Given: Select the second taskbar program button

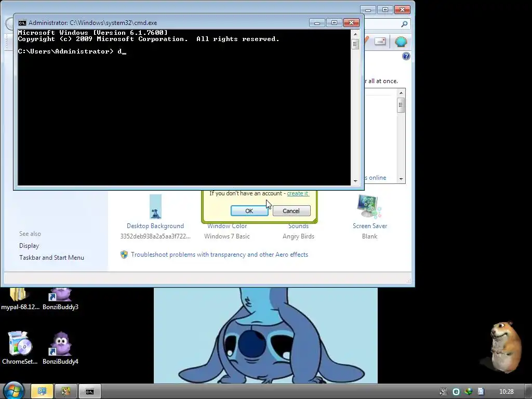Looking at the screenshot, I should 66,392.
